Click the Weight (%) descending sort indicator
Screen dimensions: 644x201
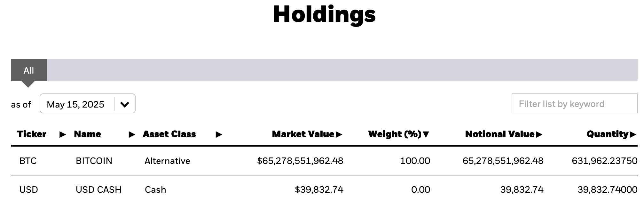tap(425, 135)
